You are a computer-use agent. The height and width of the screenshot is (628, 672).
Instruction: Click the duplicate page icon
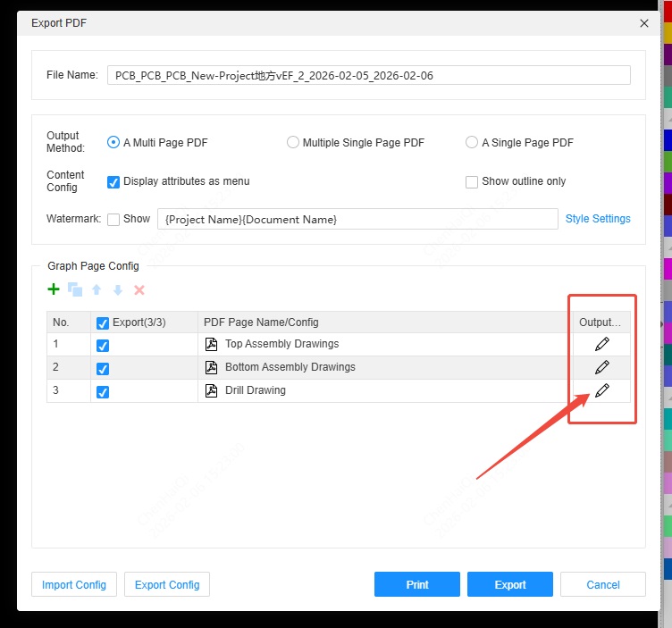coord(75,289)
